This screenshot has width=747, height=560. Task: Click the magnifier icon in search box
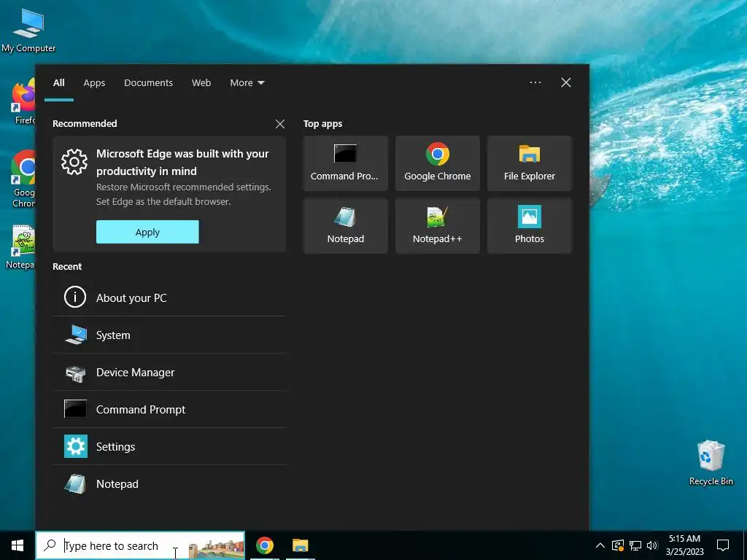click(50, 545)
